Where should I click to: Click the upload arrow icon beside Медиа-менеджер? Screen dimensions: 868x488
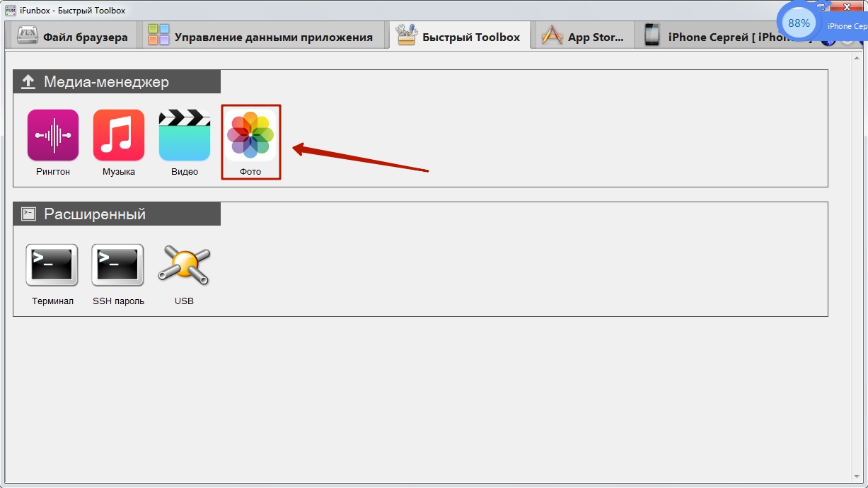28,82
